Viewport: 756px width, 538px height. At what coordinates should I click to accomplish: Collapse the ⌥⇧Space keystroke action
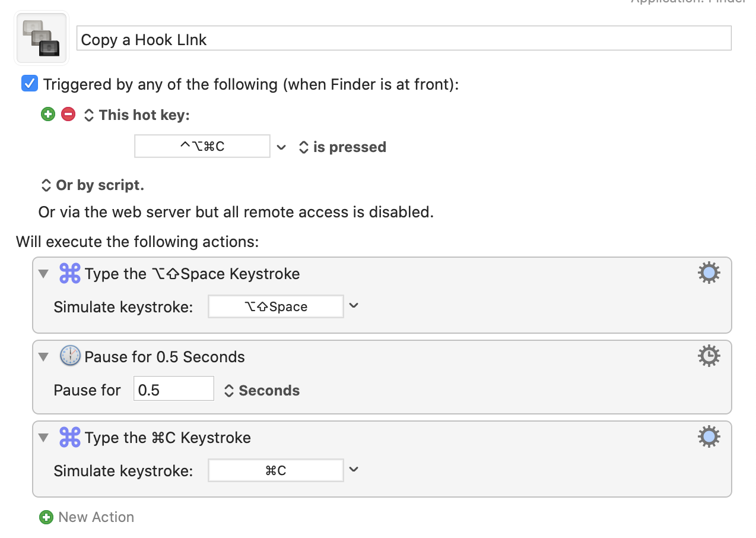click(43, 274)
